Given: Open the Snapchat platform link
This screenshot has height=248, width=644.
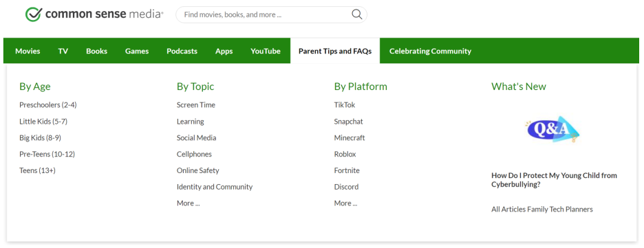Looking at the screenshot, I should [349, 122].
